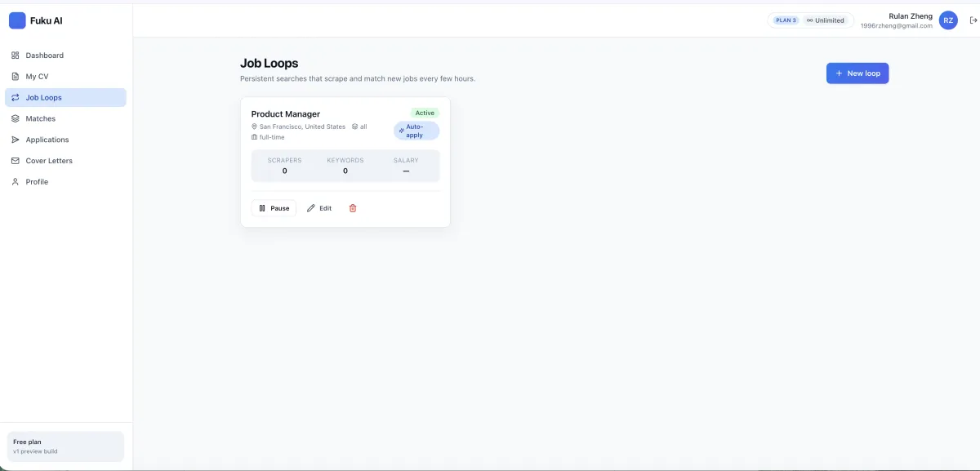Click the Profile person icon

point(15,182)
